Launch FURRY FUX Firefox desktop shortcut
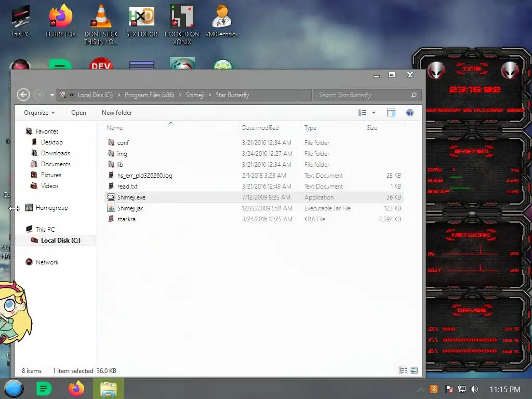Screen dimensions: 532x399 point(61,21)
